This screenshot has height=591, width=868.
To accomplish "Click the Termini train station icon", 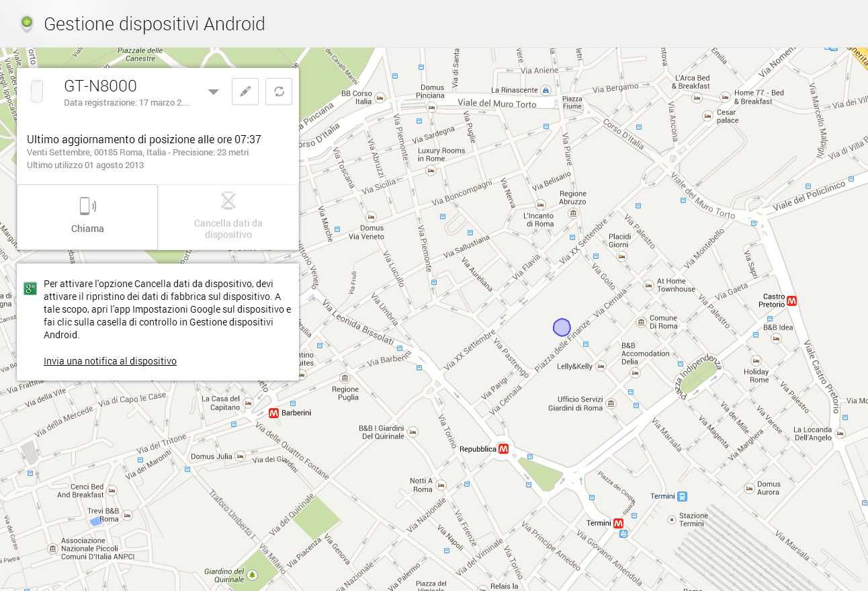I will pyautogui.click(x=683, y=497).
